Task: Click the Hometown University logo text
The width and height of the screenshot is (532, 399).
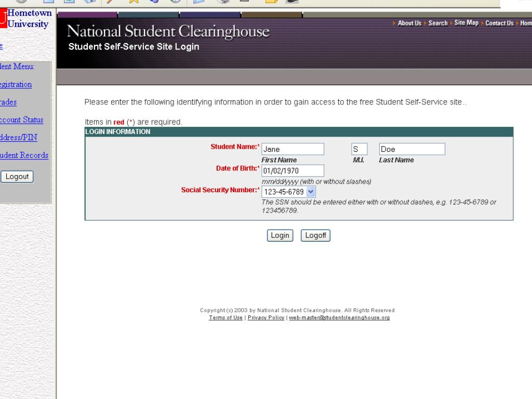Action: [x=29, y=18]
